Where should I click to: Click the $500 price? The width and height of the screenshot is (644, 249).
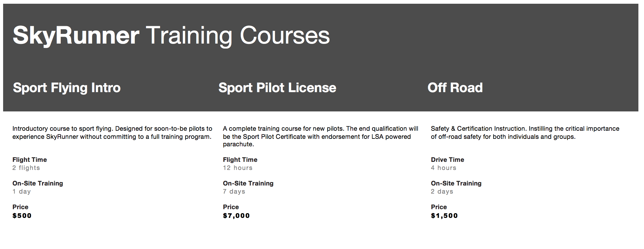pyautogui.click(x=22, y=216)
